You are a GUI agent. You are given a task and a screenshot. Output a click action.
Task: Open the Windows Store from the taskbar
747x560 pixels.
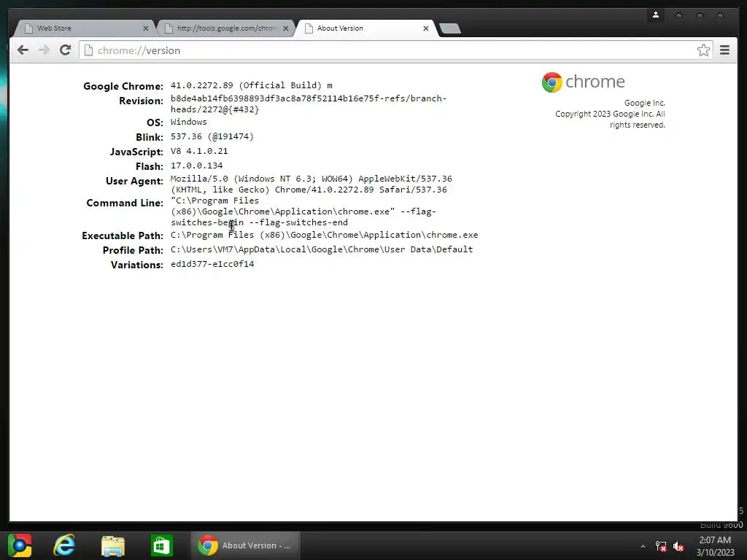(161, 545)
